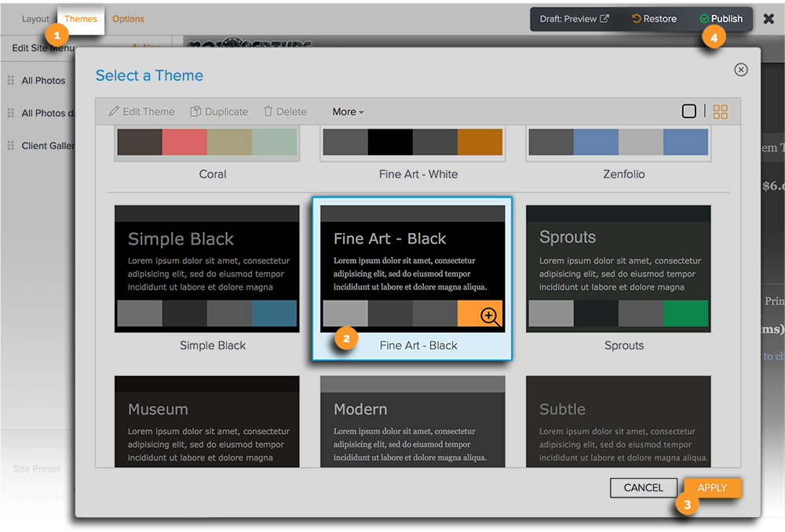This screenshot has width=785, height=532.
Task: Click the Sprouts caption label
Action: (x=624, y=346)
